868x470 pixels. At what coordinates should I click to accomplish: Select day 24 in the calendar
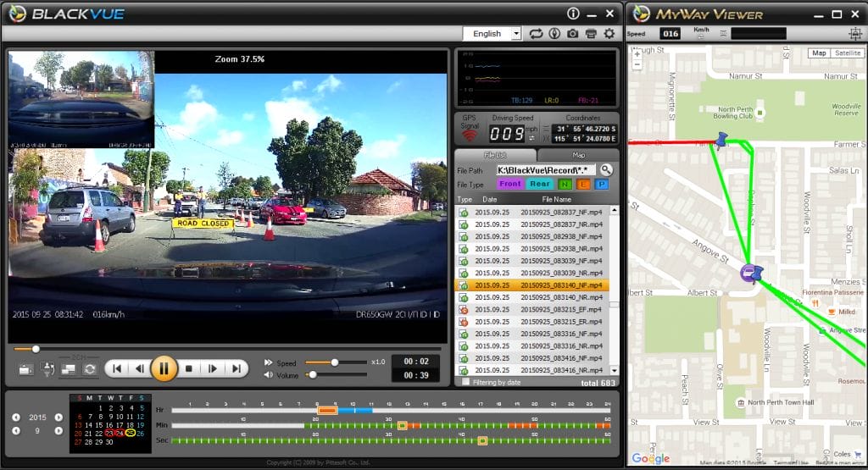coord(120,433)
